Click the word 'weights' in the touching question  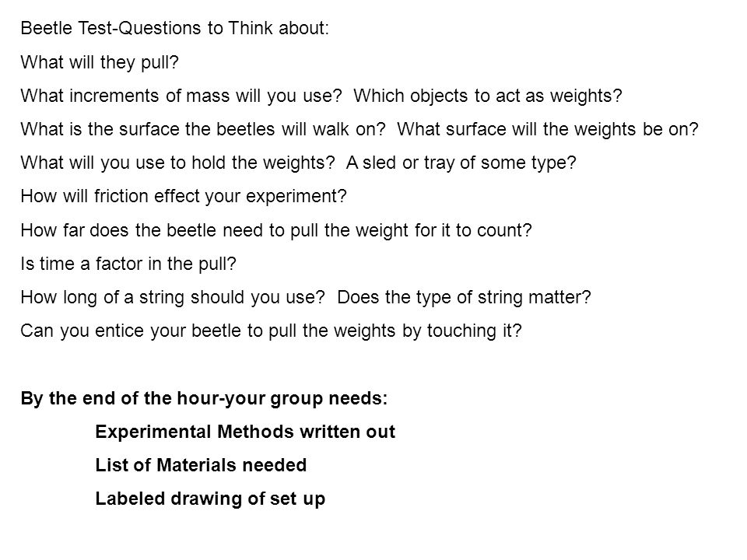click(x=364, y=331)
